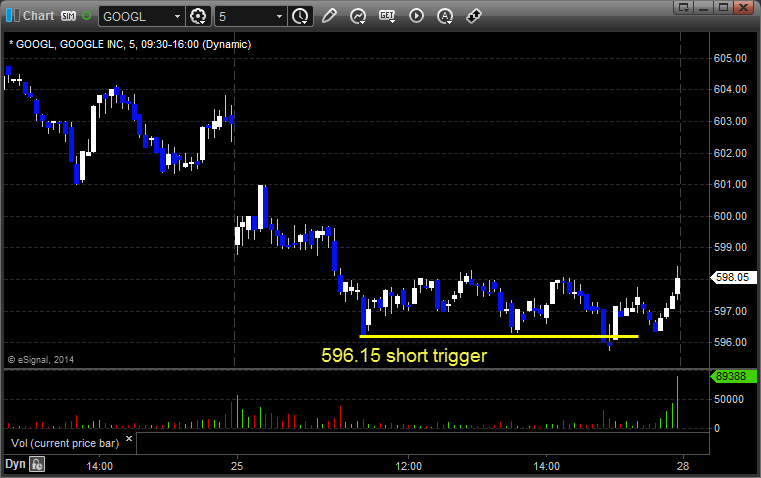The width and height of the screenshot is (761, 478).
Task: Open the studies chart-line menu
Action: coord(358,16)
